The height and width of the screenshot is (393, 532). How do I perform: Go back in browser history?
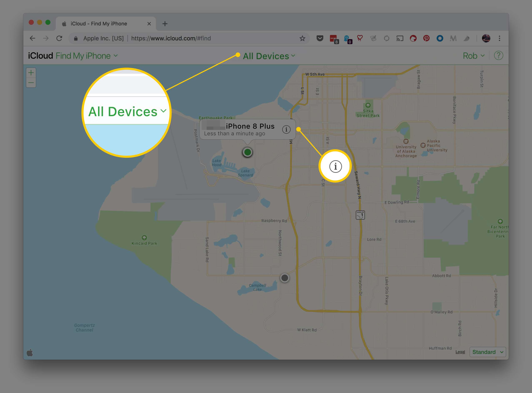[x=33, y=38]
